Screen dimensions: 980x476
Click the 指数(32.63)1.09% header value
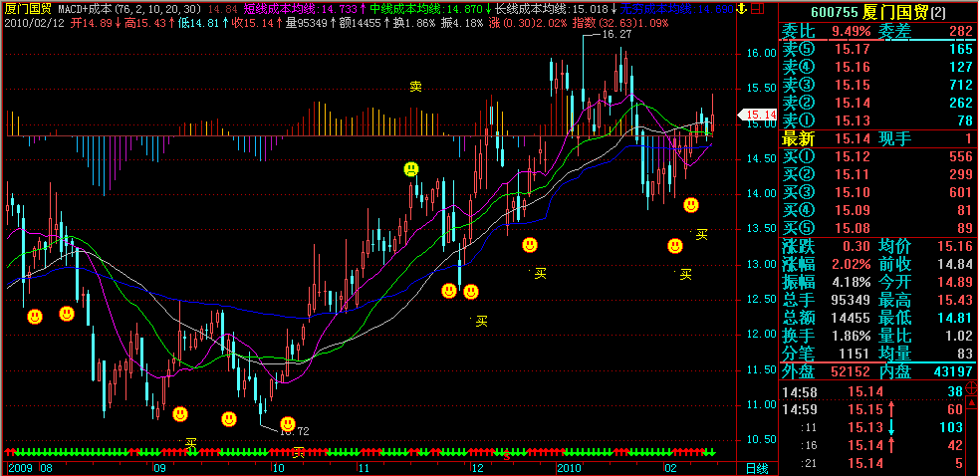(620, 23)
